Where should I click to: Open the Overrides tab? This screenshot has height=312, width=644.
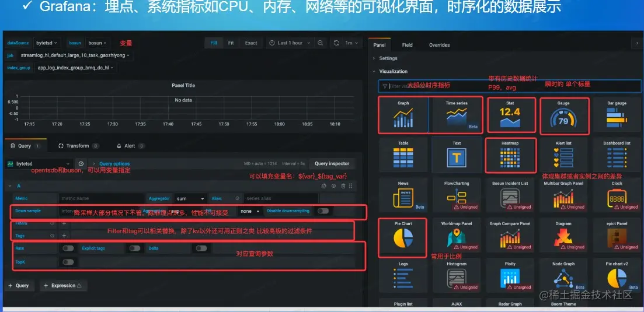tap(439, 45)
